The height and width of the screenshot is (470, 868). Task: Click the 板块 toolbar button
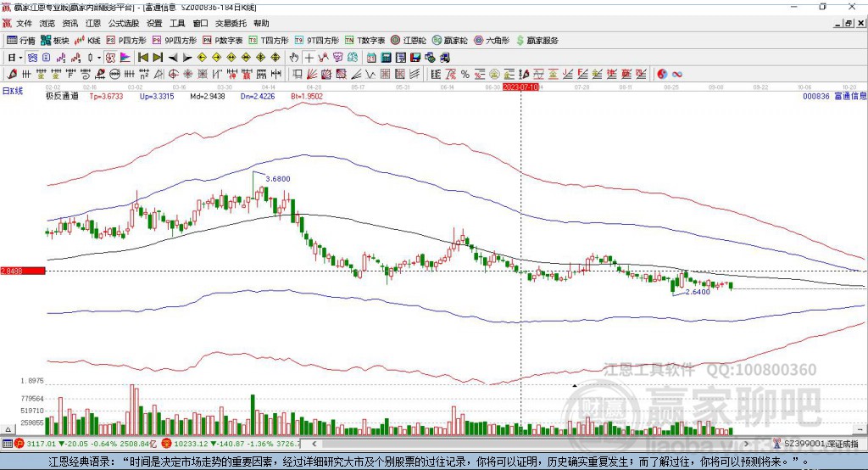click(54, 41)
